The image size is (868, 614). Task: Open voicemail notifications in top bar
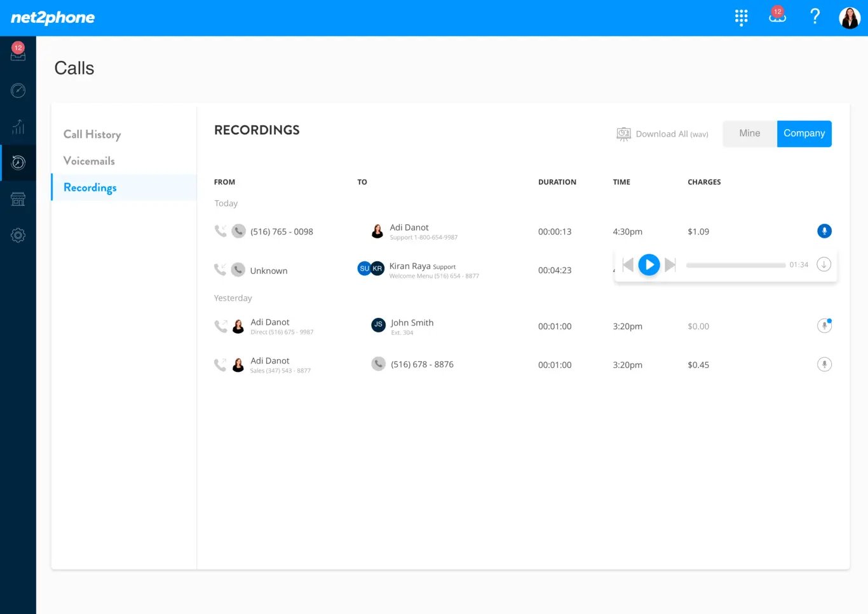click(777, 17)
